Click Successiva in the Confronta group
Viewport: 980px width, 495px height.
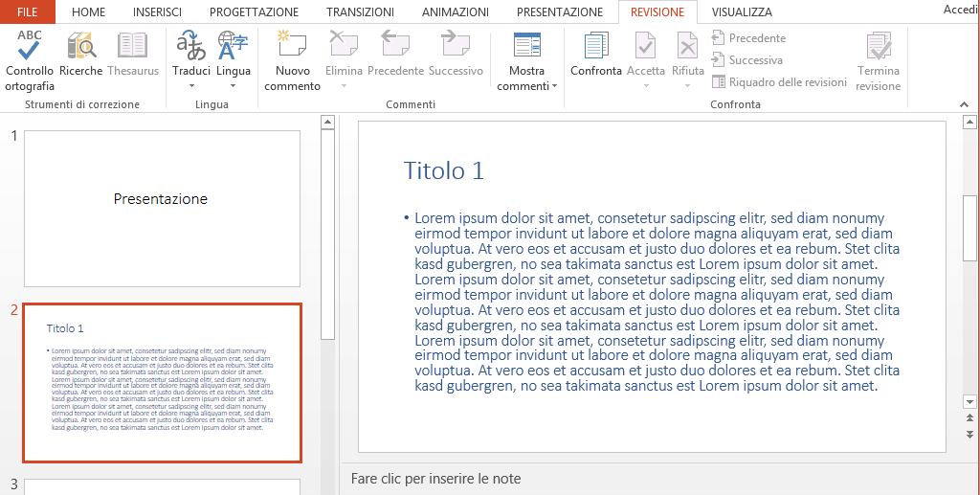pyautogui.click(x=746, y=60)
